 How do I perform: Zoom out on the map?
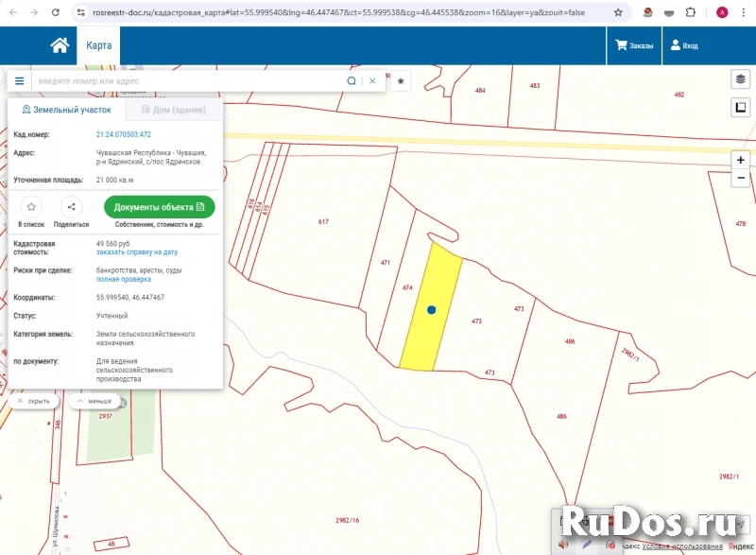741,179
